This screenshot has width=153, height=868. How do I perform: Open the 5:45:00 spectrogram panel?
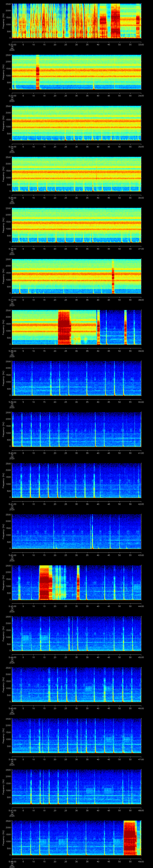[77, 685]
